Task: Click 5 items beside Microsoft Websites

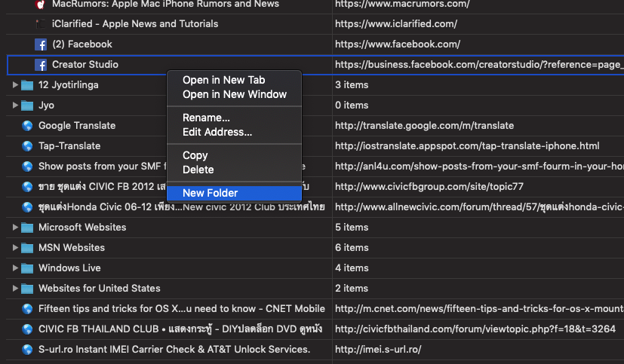Action: tap(352, 227)
